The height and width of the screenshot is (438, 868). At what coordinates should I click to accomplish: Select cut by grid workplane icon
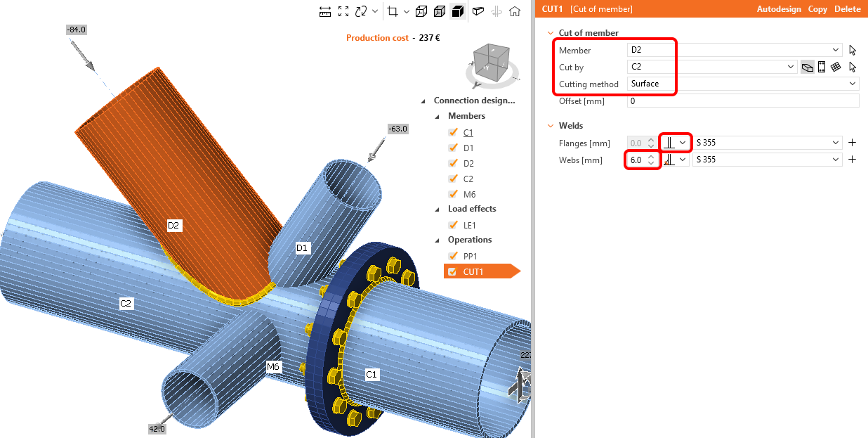(x=836, y=67)
